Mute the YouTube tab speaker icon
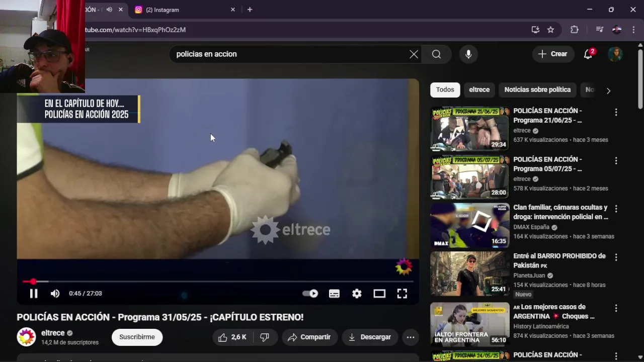Viewport: 644px width, 362px height. [x=109, y=10]
